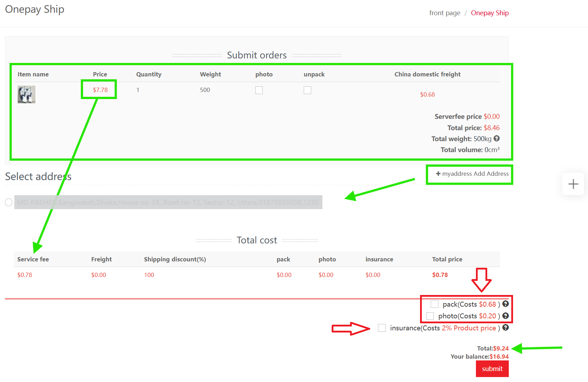Check the pack option costing $0.68
Screen dimensions: 588x382
(x=435, y=304)
